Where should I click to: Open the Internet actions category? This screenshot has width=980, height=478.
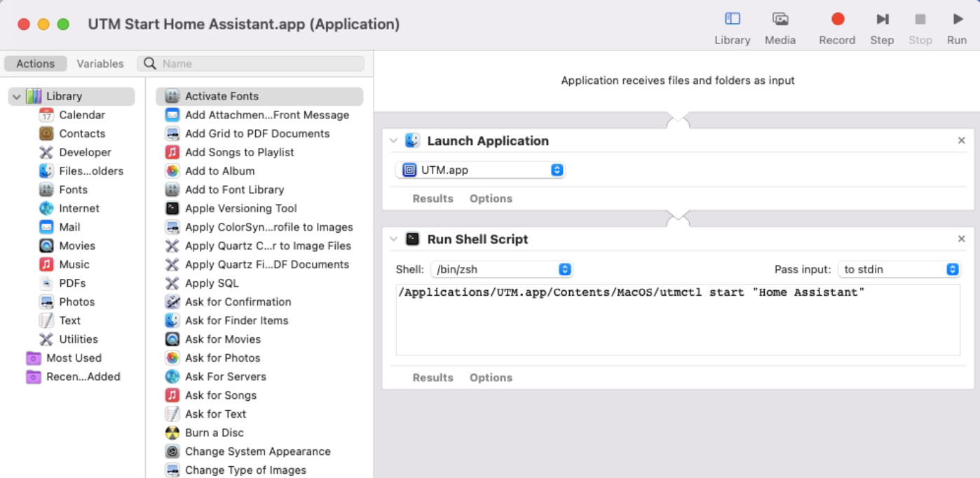click(80, 208)
